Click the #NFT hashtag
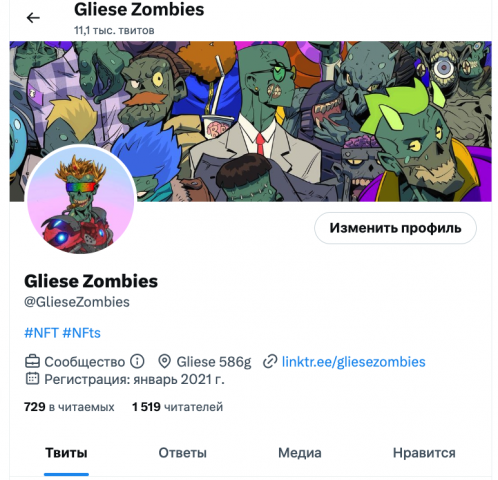Viewport: 498px width, 480px height. [x=41, y=333]
